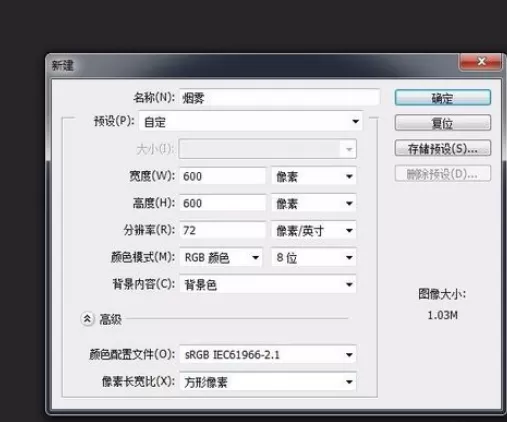Image resolution: width=507 pixels, height=422 pixels.
Task: Open the 颜色配置文件 sRGB profile dropdown
Action: (268, 354)
